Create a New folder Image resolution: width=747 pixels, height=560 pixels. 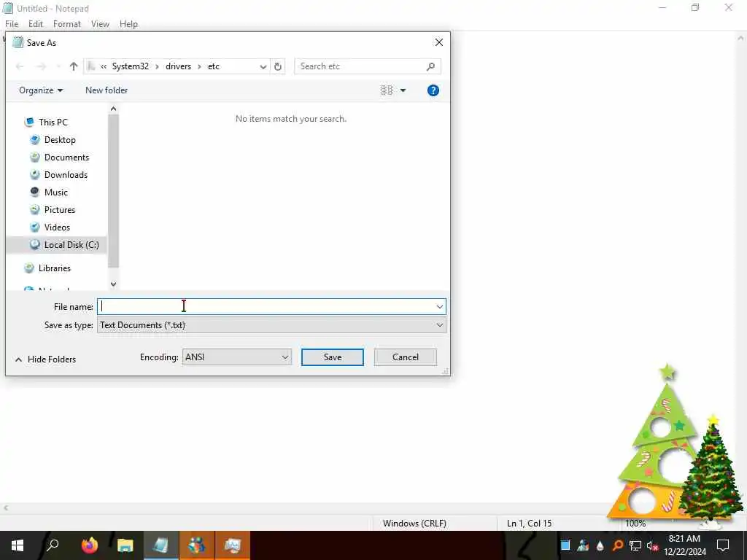click(107, 90)
